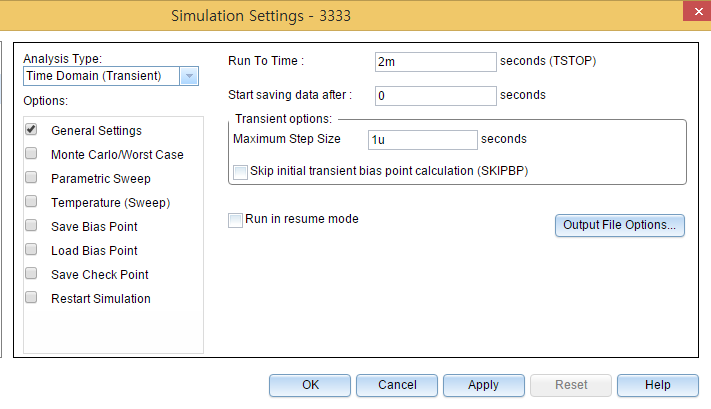This screenshot has width=711, height=409.
Task: Enable Skip initial transient bias point calculation
Action: (x=240, y=172)
